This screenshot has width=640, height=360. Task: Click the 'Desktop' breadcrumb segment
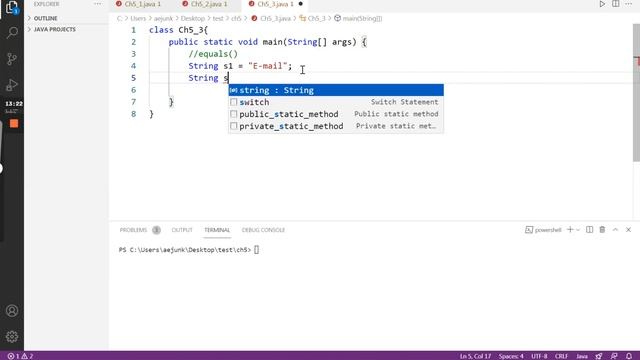coord(193,18)
